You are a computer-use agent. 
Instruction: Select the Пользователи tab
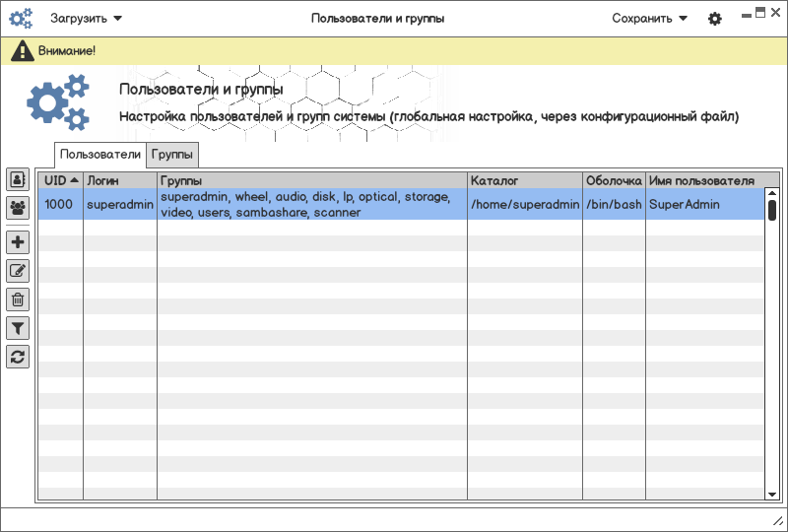100,155
